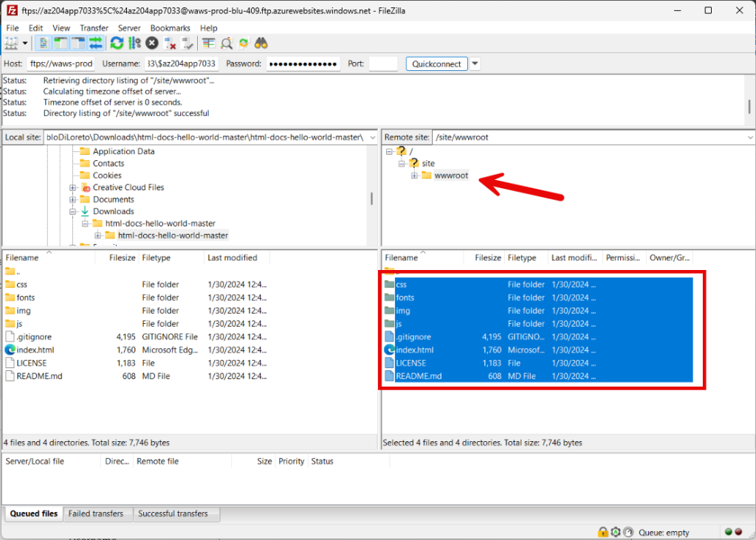Open the Site Manager icon
Screen dimensions: 756x540
coord(12,44)
